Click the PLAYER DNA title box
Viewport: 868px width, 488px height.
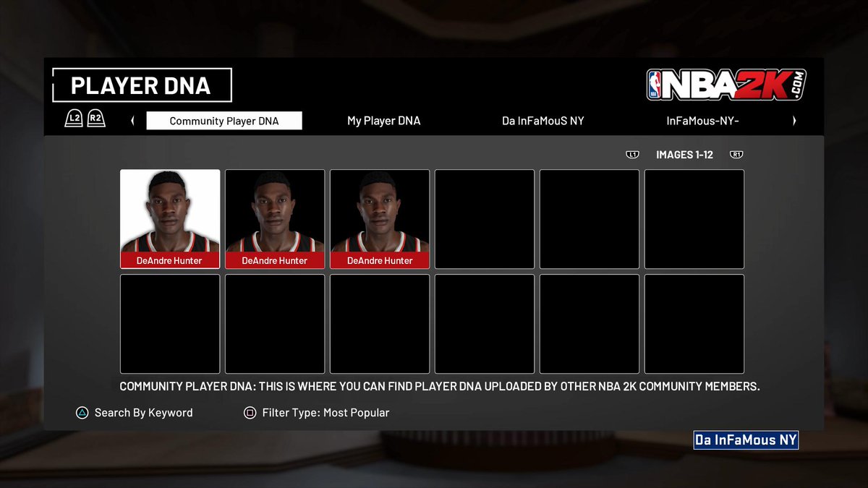pos(142,85)
